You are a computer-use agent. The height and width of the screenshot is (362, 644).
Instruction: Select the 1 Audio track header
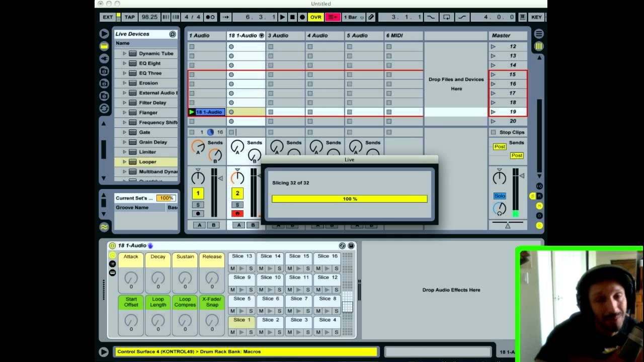coord(206,36)
